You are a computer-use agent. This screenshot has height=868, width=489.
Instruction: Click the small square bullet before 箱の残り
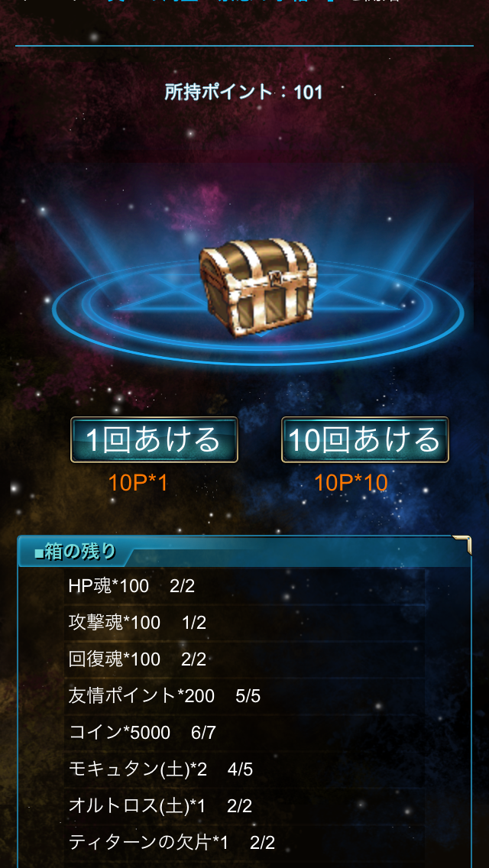point(39,553)
